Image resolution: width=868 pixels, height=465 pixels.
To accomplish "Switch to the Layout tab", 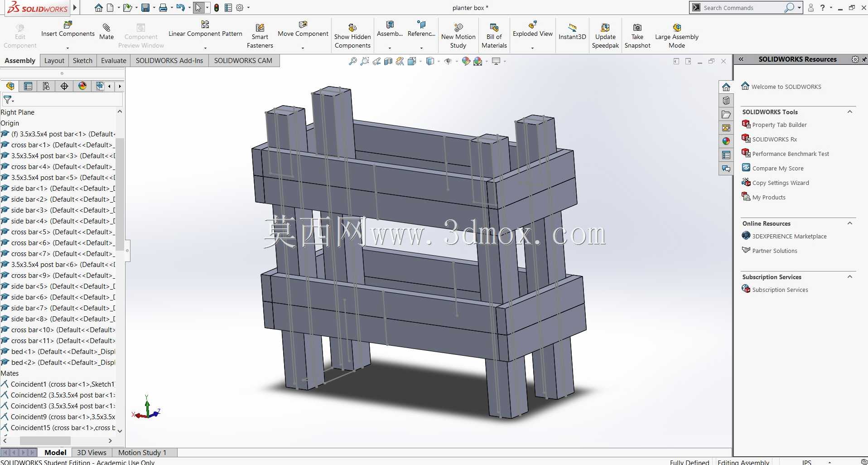I will [54, 61].
